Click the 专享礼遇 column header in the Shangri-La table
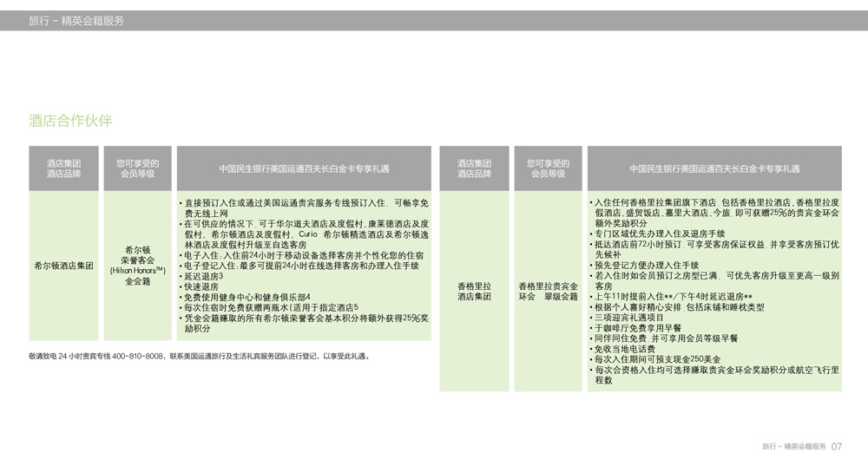Image resolution: width=868 pixels, height=460 pixels. (714, 169)
